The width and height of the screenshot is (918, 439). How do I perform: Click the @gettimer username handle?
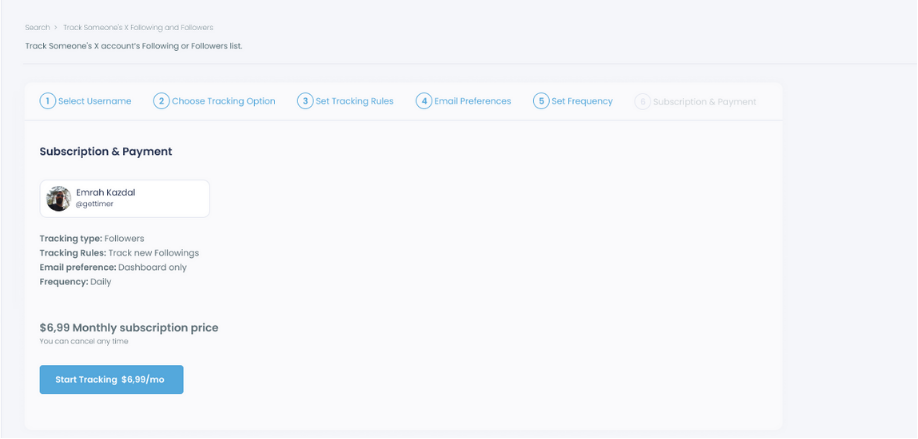point(96,204)
